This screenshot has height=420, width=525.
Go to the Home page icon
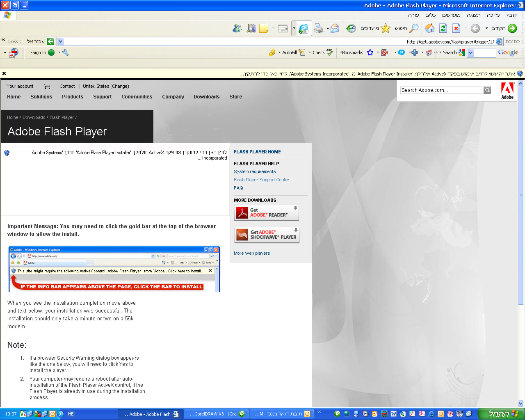pyautogui.click(x=430, y=28)
